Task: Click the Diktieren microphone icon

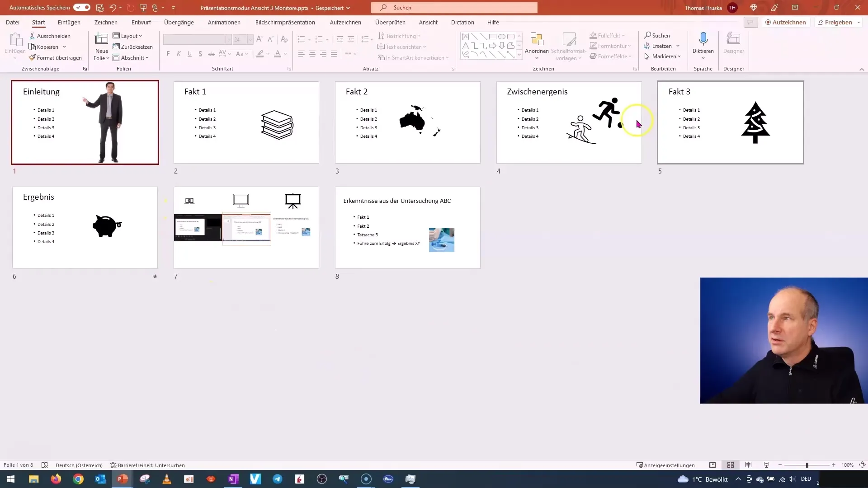Action: tap(703, 39)
